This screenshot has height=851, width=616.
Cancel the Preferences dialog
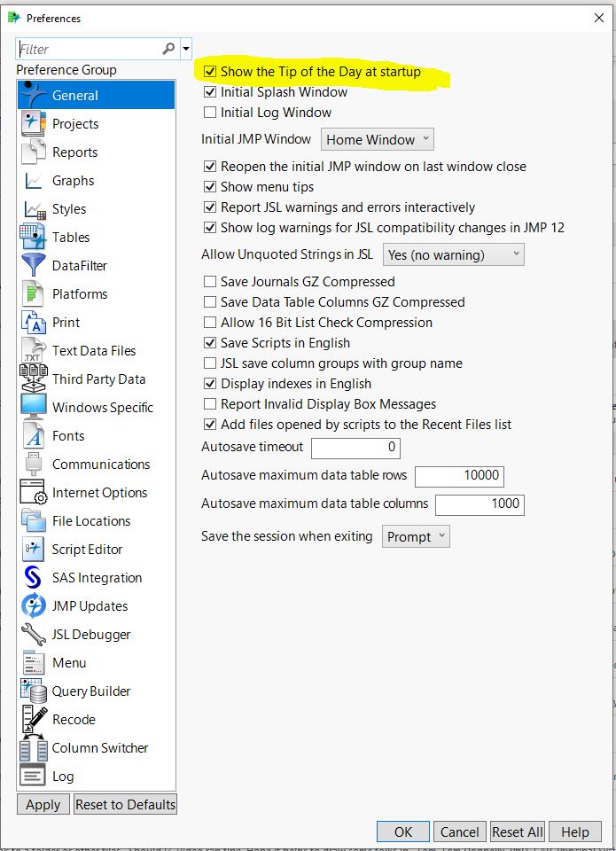pos(459,832)
